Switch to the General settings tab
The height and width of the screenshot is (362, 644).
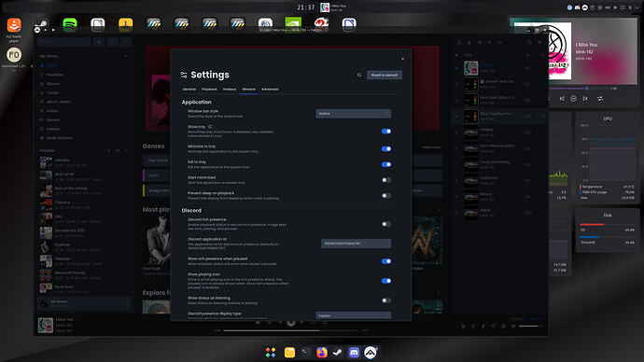[x=189, y=89]
